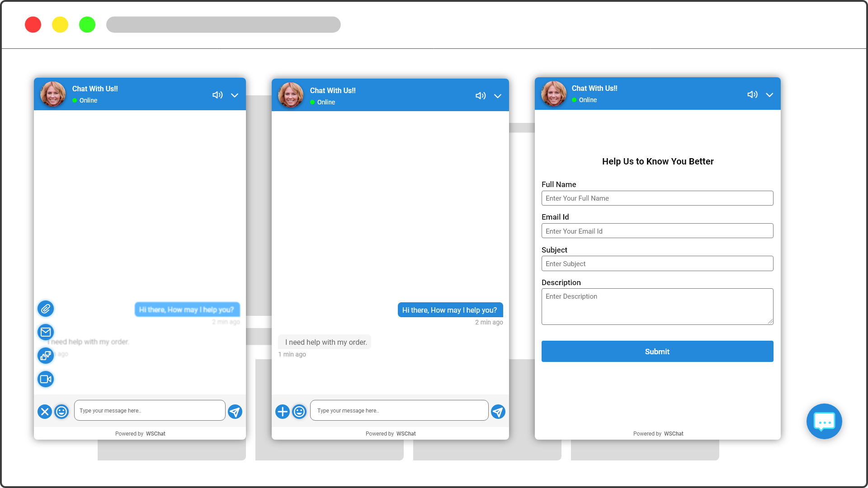Open the emoji picker in the middle chat
This screenshot has height=488, width=868.
[x=299, y=412]
